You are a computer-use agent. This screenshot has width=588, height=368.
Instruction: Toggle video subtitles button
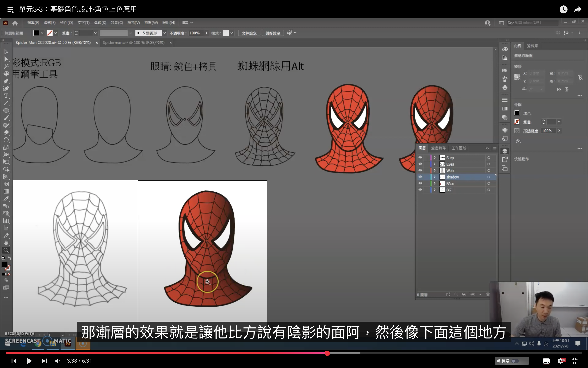[x=546, y=361]
